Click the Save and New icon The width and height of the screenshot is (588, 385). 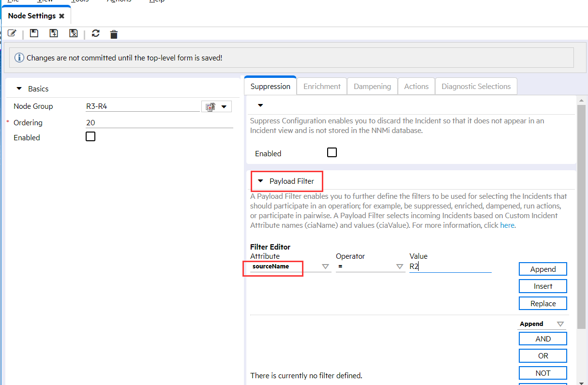click(54, 33)
